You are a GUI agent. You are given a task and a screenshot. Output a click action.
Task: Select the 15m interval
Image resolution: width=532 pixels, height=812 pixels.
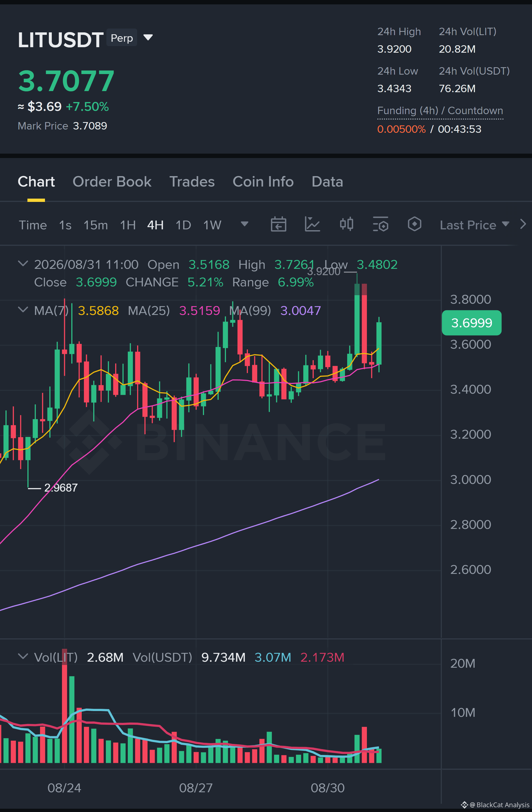coord(95,225)
